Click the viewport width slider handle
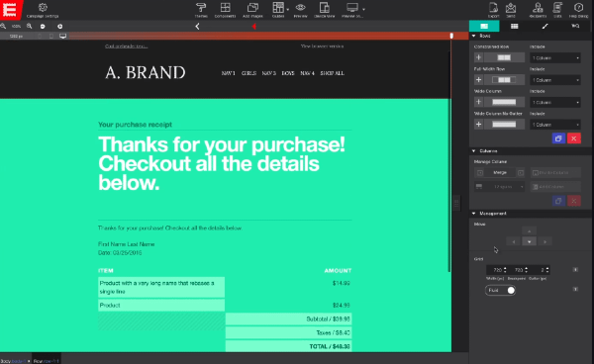The height and width of the screenshot is (364, 594). 451,36
